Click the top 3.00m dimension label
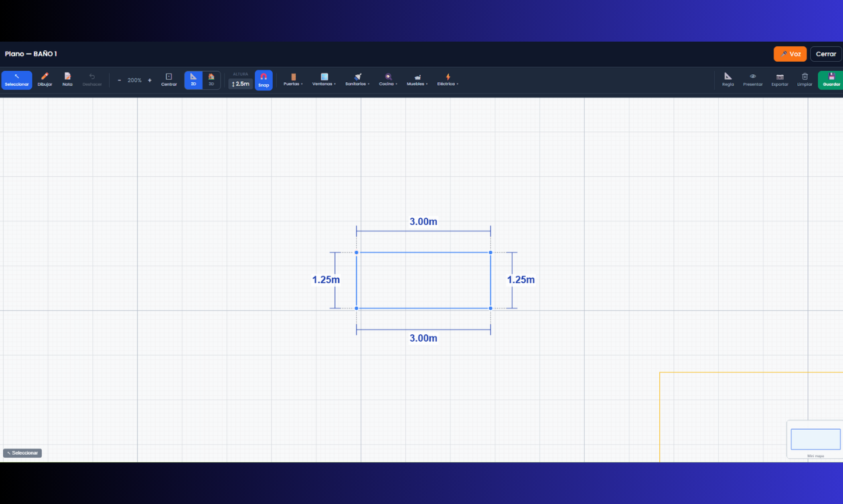 click(423, 221)
